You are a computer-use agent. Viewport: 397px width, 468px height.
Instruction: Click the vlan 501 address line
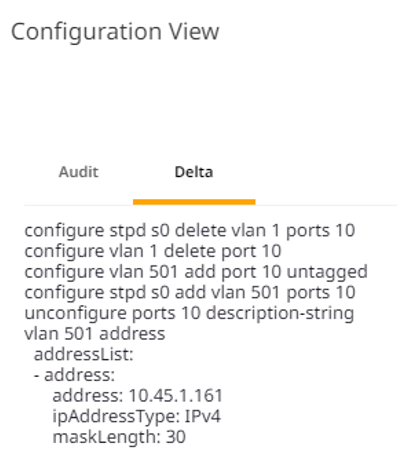(95, 334)
